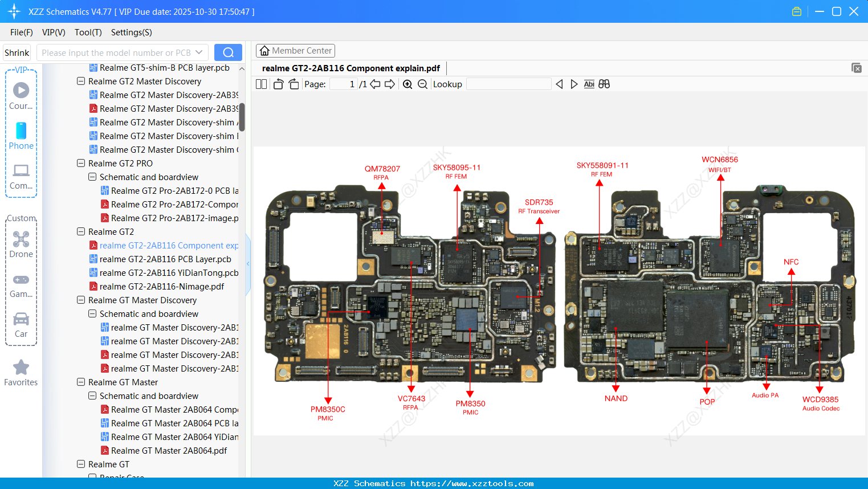The image size is (868, 489).
Task: Open the Phone schematics section
Action: (x=21, y=137)
